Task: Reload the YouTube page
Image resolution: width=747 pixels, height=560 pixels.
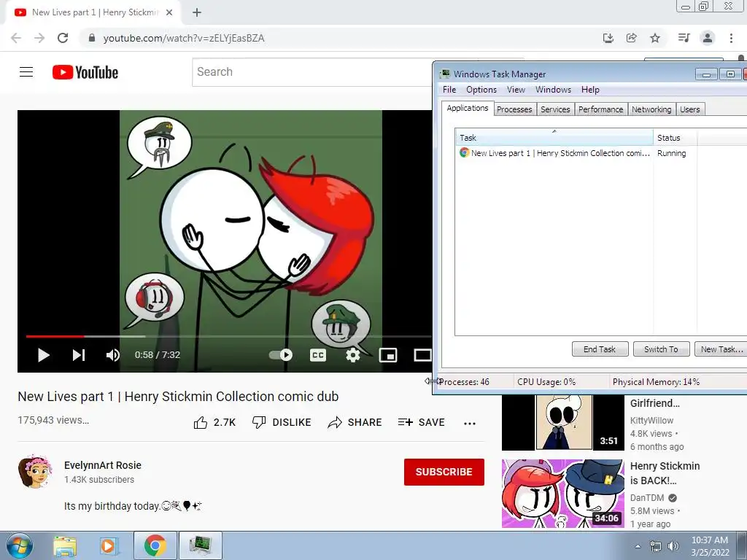Action: click(63, 38)
